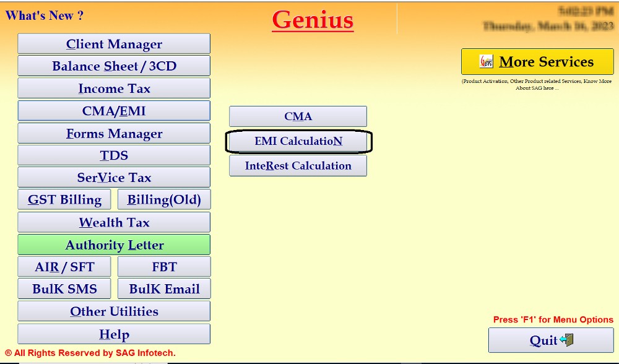Select the Wealth Tax option

pos(114,222)
